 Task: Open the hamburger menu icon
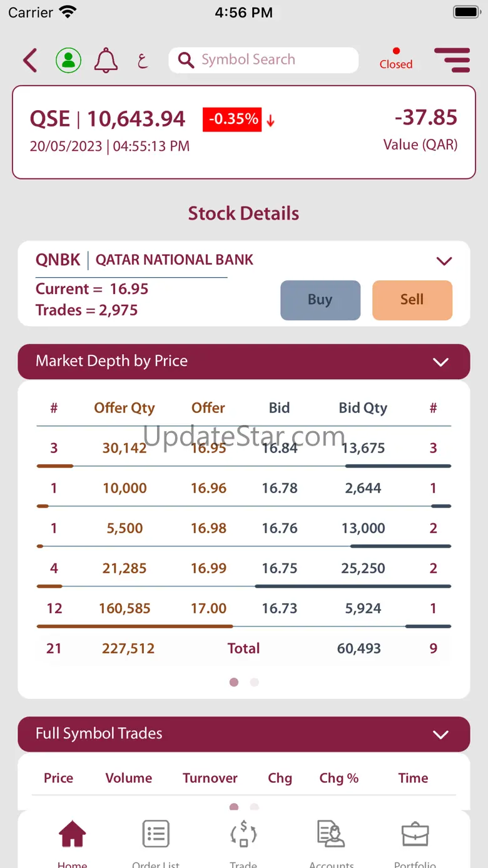coord(452,60)
